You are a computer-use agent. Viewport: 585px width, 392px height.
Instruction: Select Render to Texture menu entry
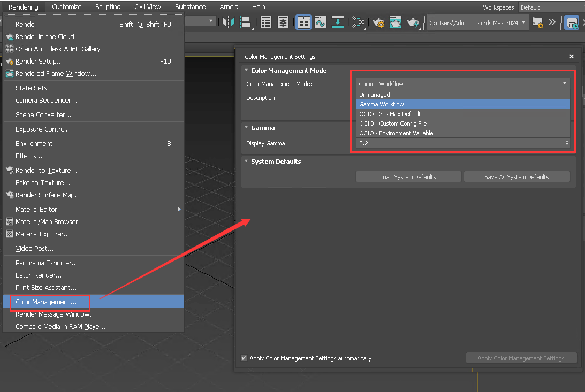coord(46,171)
